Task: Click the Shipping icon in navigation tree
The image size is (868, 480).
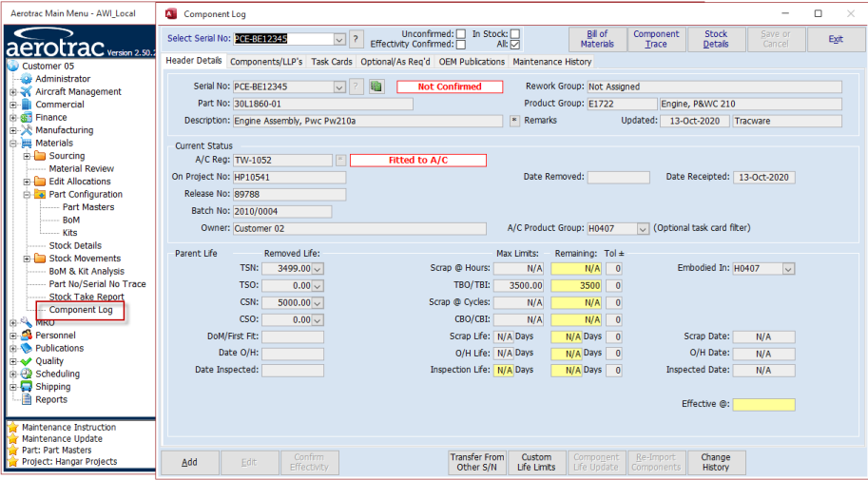Action: point(26,387)
